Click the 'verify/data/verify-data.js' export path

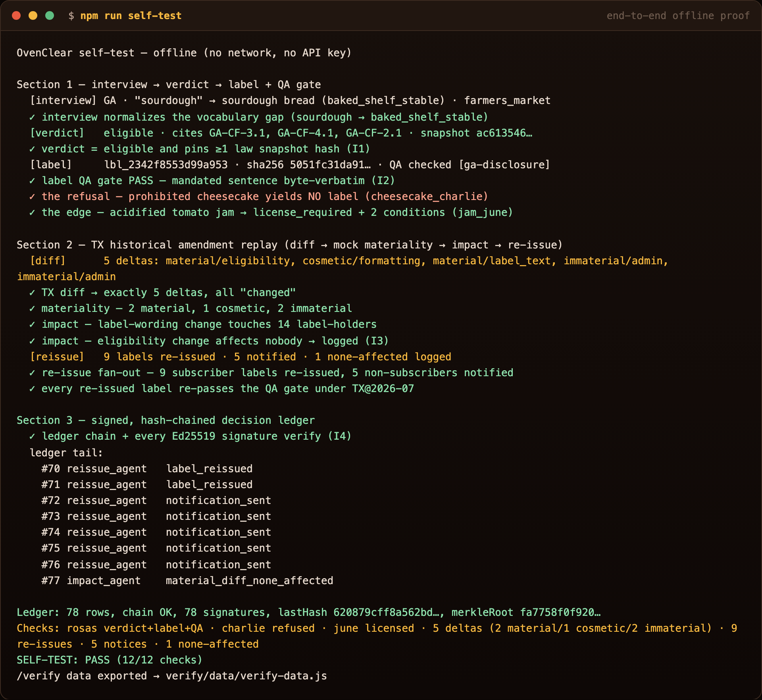[246, 676]
